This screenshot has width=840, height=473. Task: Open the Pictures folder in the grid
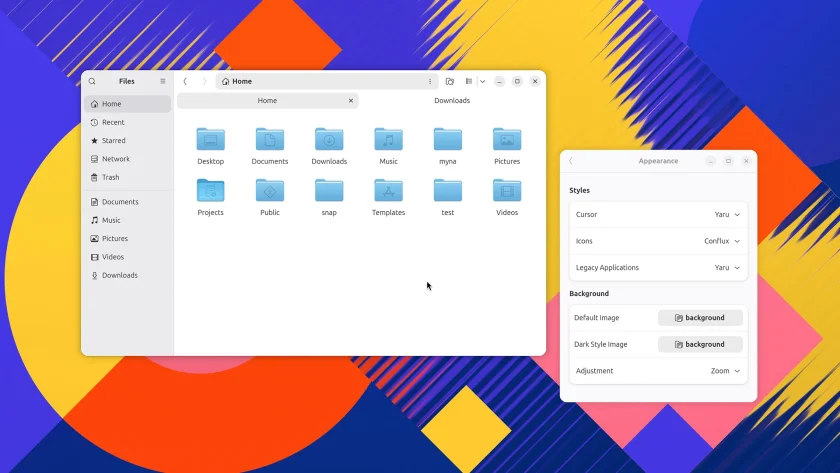pyautogui.click(x=507, y=140)
